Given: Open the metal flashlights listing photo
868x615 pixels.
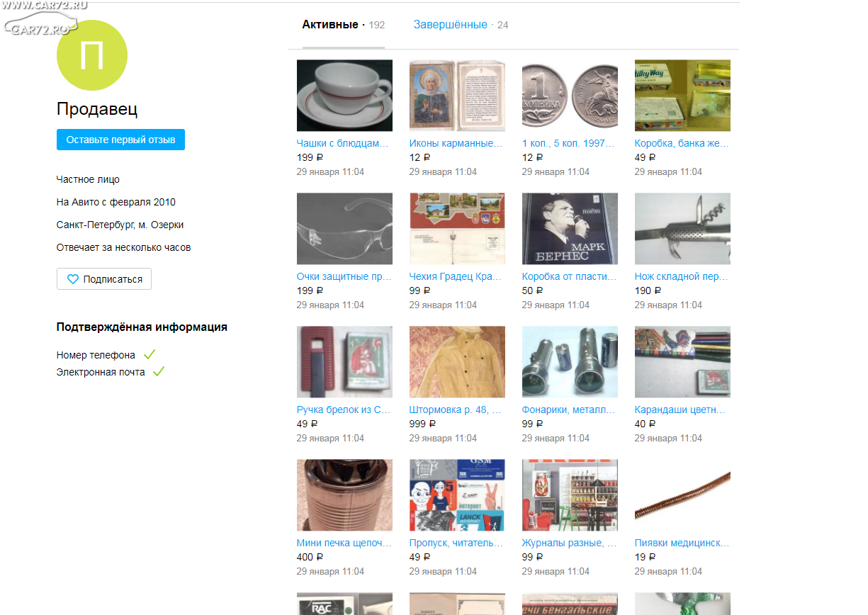Looking at the screenshot, I should point(570,362).
